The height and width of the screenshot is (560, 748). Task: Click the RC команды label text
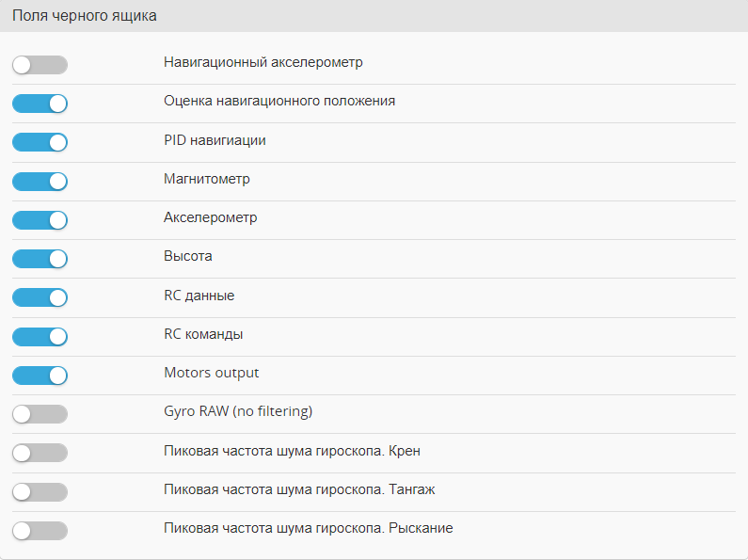(203, 334)
